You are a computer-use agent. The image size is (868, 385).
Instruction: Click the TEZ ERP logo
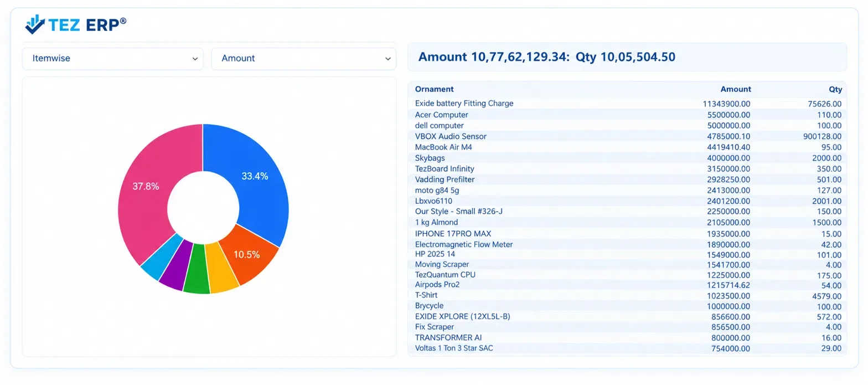click(x=76, y=24)
